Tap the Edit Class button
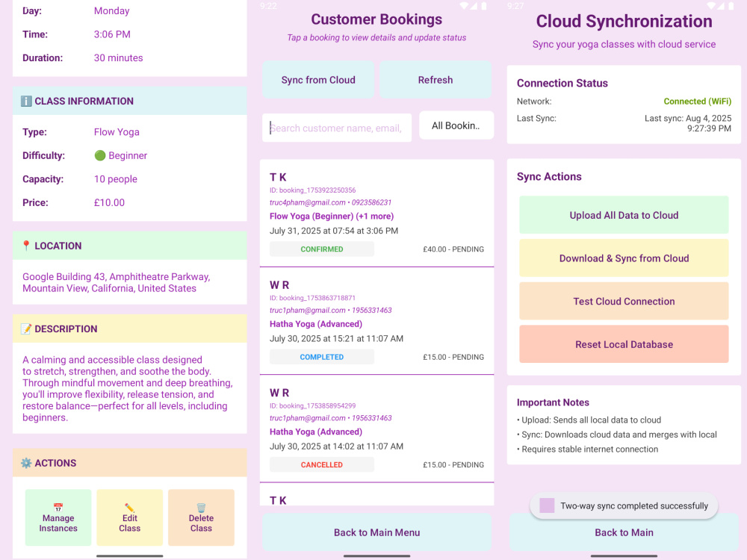Image resolution: width=747 pixels, height=560 pixels. [129, 517]
